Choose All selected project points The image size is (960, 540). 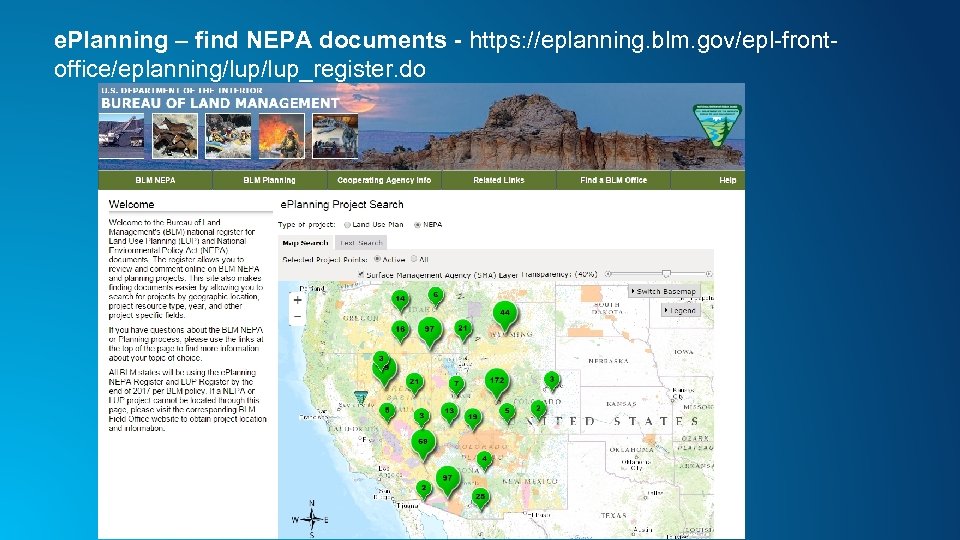(x=414, y=259)
